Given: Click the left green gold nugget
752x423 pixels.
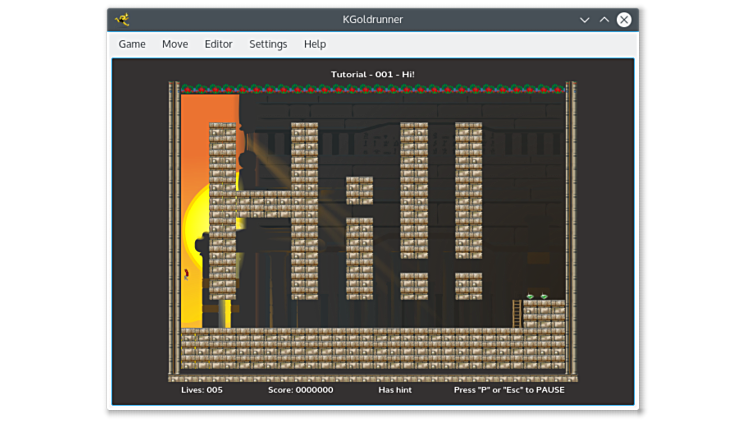Looking at the screenshot, I should pyautogui.click(x=530, y=296).
